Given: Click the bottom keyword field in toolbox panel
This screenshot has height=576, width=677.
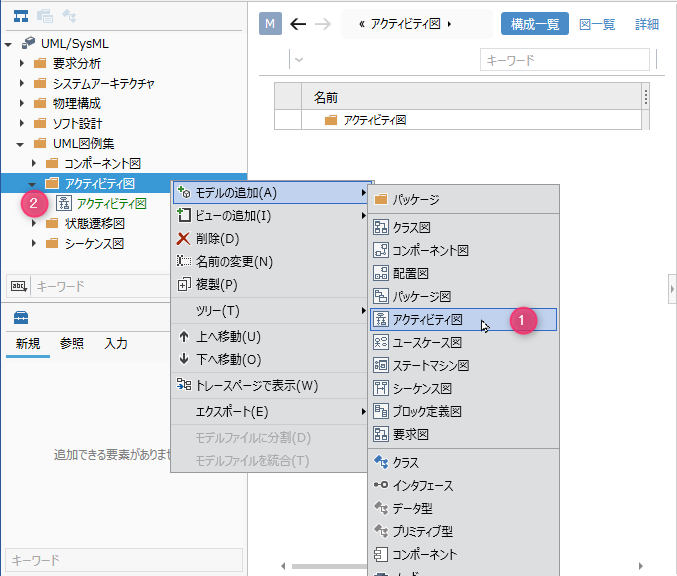Looking at the screenshot, I should [x=124, y=560].
